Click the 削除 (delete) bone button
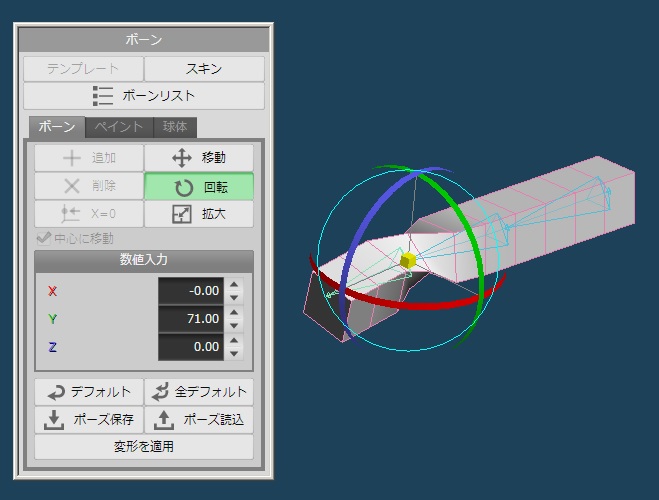This screenshot has width=659, height=500. [89, 186]
